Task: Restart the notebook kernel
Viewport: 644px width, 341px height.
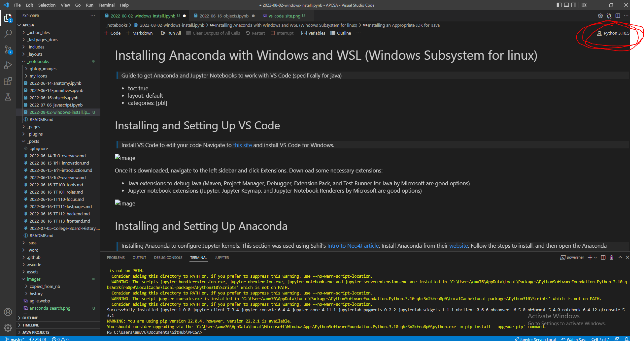Action: [x=255, y=33]
